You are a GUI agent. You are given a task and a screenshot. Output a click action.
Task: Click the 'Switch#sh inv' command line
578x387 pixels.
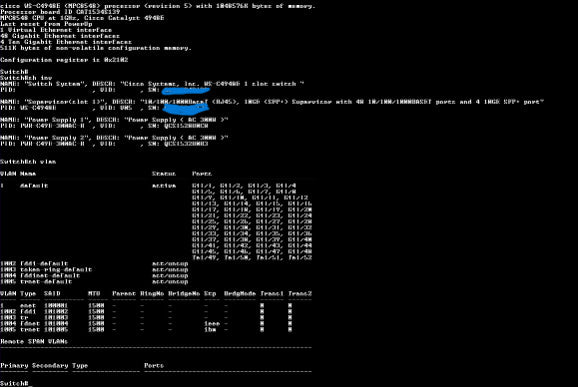[26, 78]
